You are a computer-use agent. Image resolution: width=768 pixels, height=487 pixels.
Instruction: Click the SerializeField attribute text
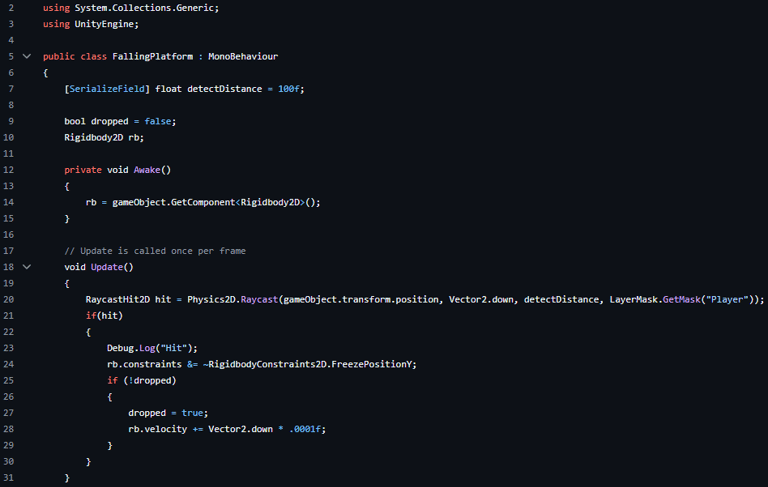point(107,89)
